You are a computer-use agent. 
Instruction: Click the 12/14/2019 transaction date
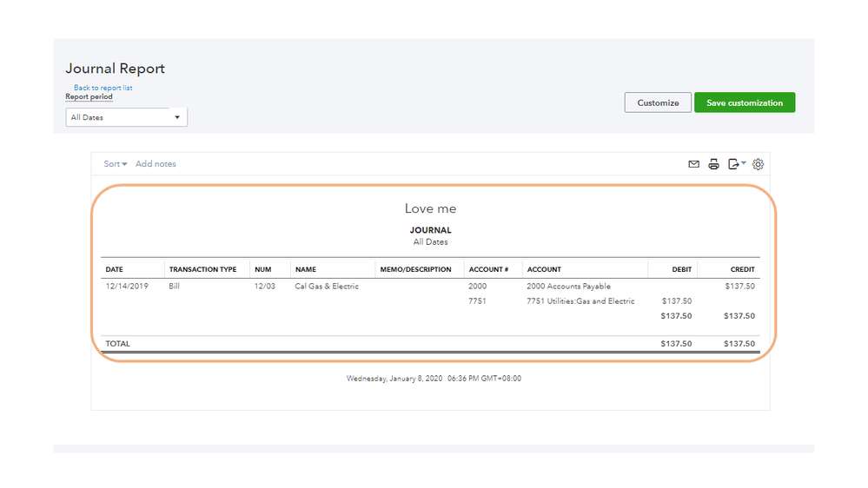tap(127, 286)
